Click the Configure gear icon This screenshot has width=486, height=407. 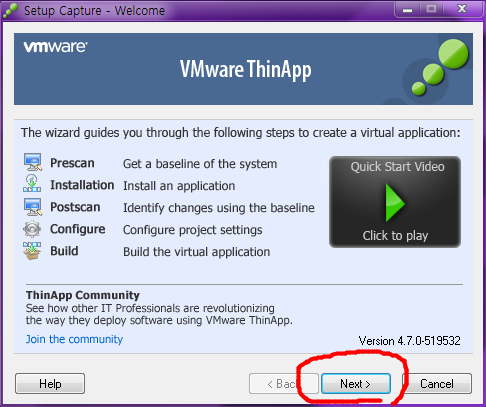[32, 229]
